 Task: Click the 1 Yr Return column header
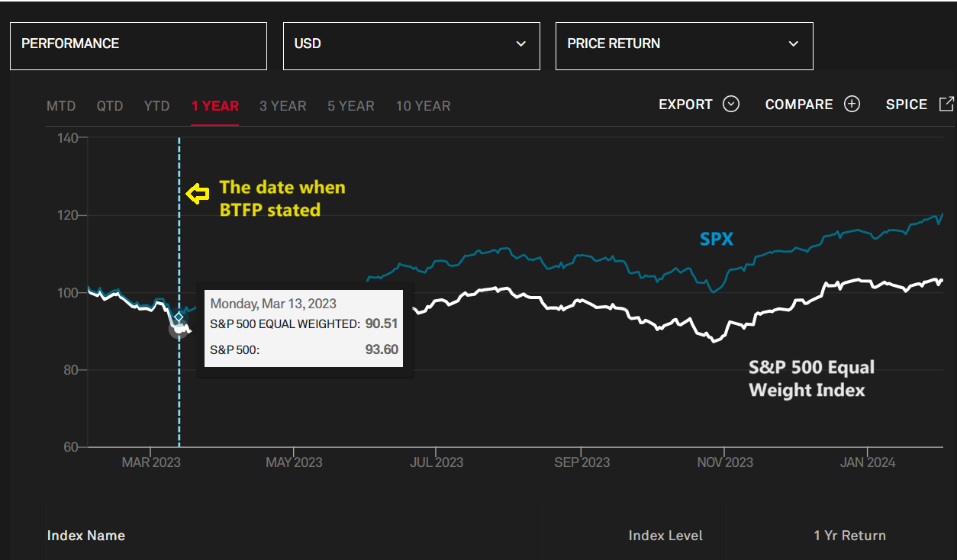pyautogui.click(x=849, y=536)
